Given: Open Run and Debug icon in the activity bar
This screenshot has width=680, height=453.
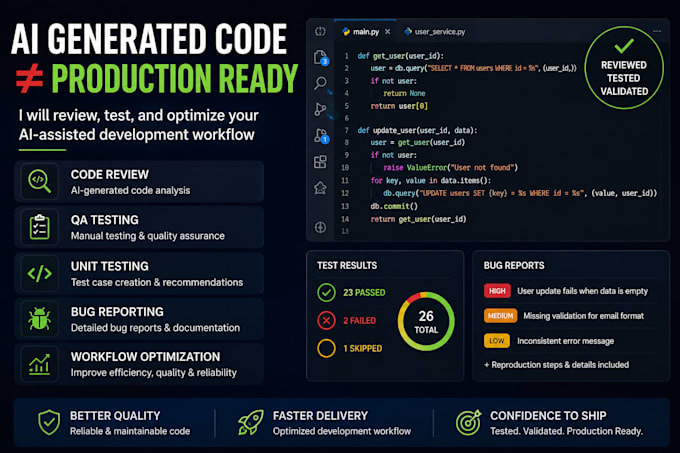Looking at the screenshot, I should click(320, 109).
